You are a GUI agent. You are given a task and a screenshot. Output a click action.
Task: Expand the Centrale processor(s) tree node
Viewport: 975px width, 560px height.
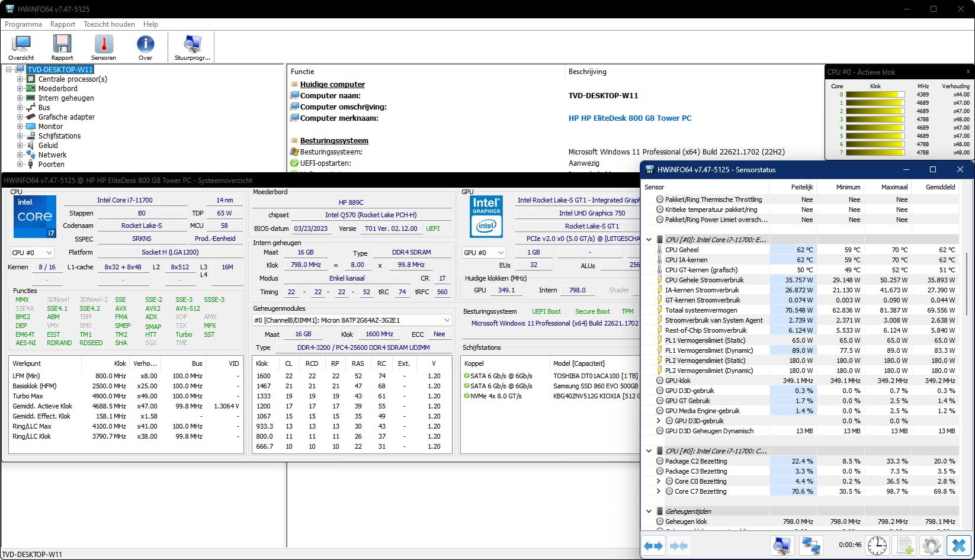[x=20, y=79]
